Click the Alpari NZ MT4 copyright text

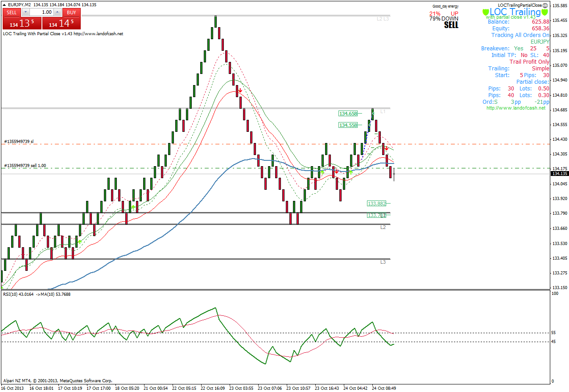tap(58, 381)
